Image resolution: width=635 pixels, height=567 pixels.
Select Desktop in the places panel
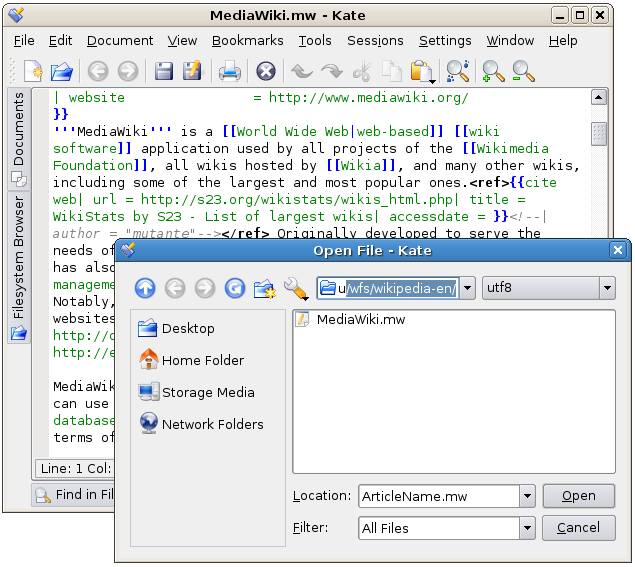(x=176, y=328)
